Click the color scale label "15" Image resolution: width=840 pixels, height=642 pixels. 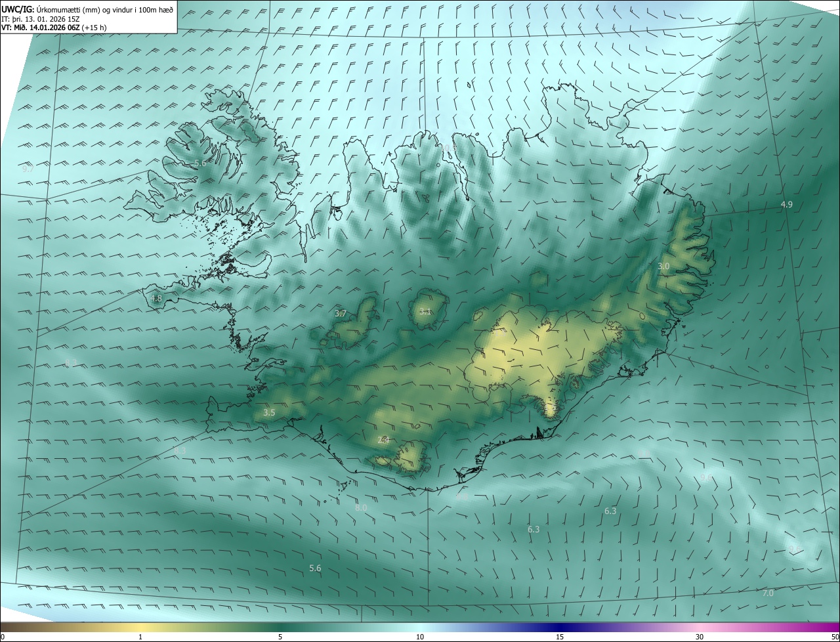click(x=560, y=637)
